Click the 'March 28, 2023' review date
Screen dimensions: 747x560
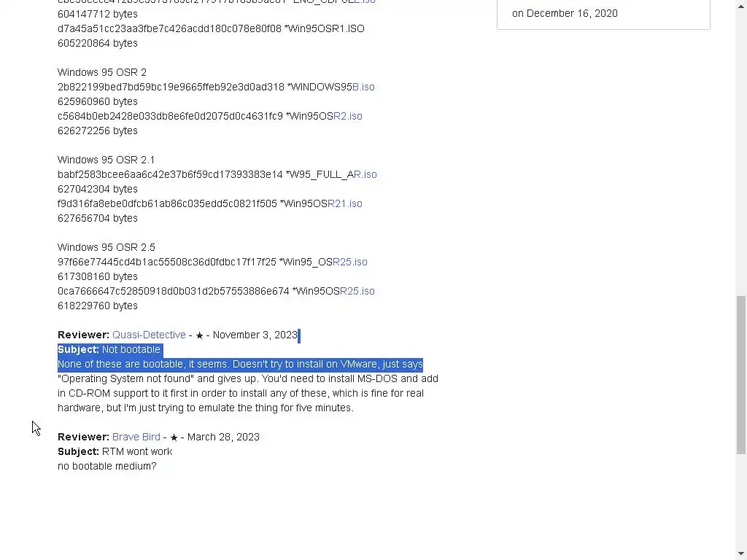tap(223, 437)
